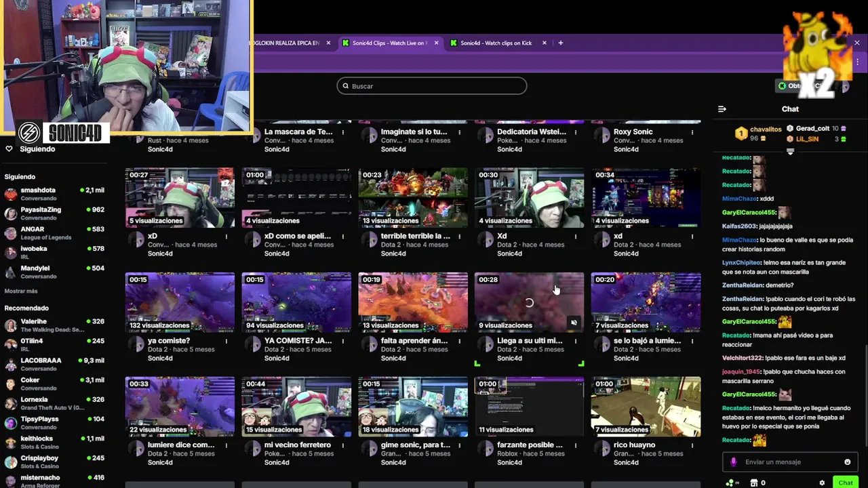The height and width of the screenshot is (488, 868).
Task: Open options menu for clip 'Dedicatoria Wstei...'
Action: pos(576,132)
